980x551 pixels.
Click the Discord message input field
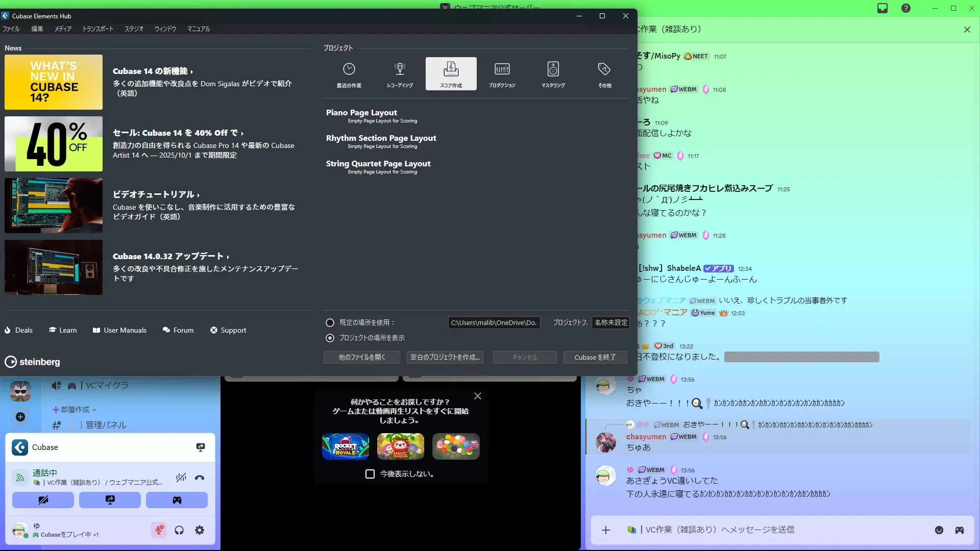(766, 530)
